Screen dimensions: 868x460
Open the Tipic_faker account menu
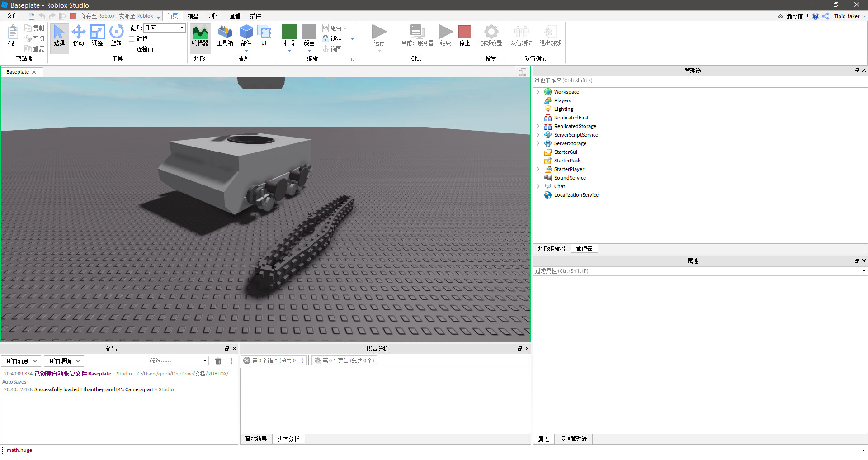click(x=849, y=16)
